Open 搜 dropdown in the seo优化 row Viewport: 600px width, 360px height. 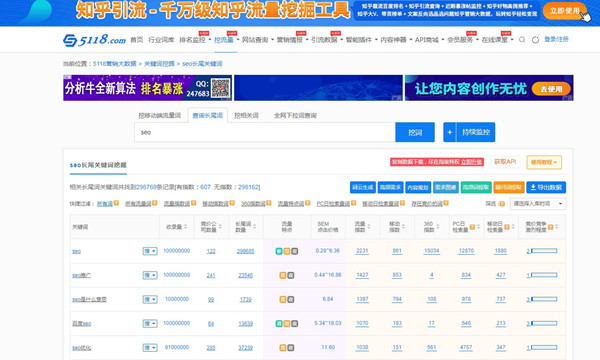click(150, 348)
